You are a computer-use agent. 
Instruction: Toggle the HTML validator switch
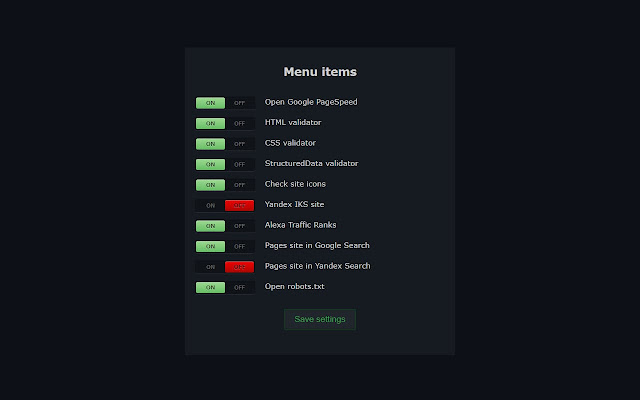click(225, 123)
